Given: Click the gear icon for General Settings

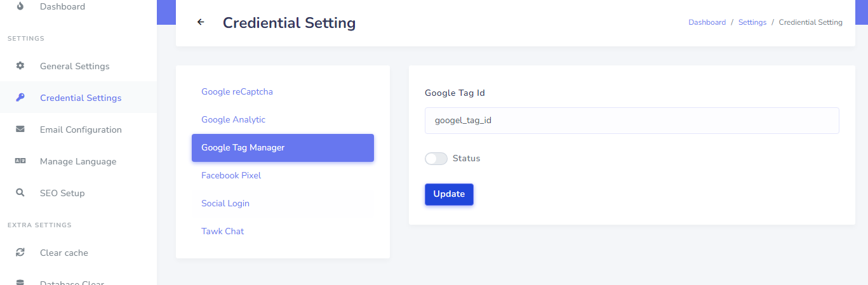Looking at the screenshot, I should tap(20, 66).
